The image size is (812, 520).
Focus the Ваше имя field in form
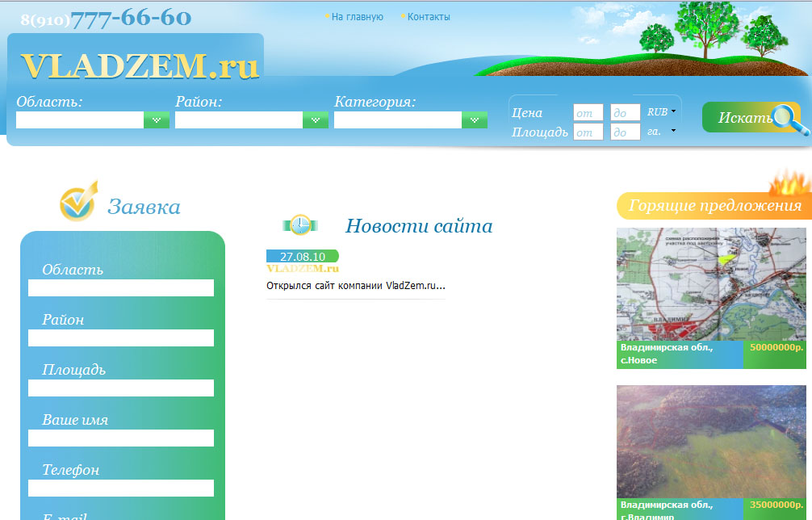click(x=121, y=438)
